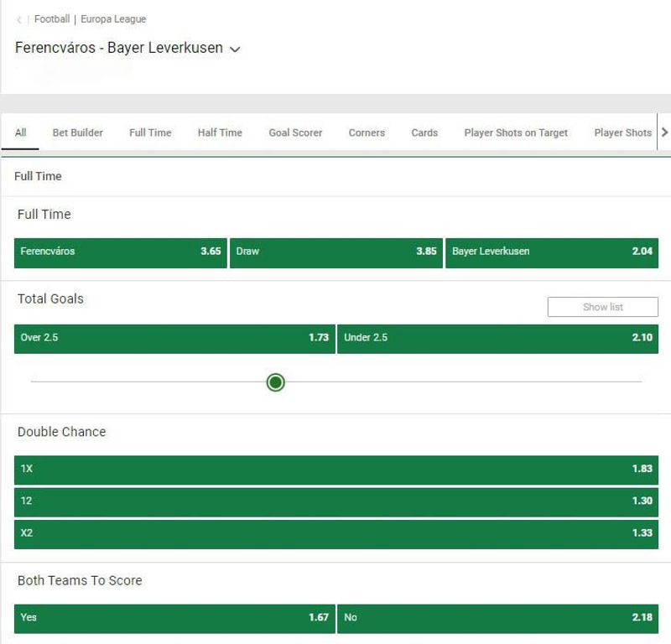This screenshot has width=671, height=644.
Task: Bet on Ferencváros at 3.65
Action: (x=121, y=253)
